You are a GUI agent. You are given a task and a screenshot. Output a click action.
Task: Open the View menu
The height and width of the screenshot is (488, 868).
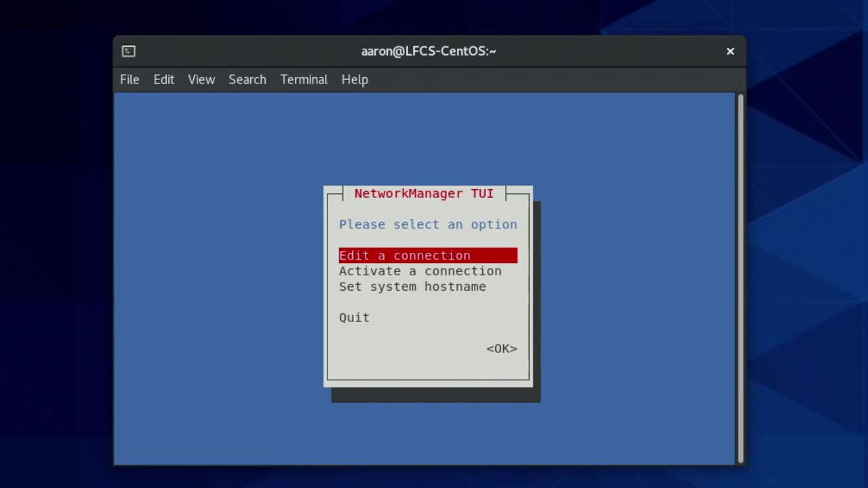(x=201, y=79)
